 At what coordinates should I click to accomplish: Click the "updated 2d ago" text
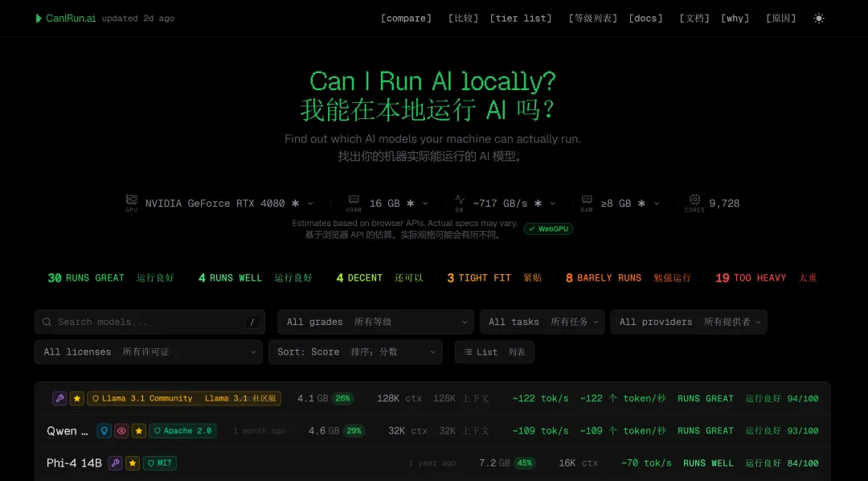point(138,18)
